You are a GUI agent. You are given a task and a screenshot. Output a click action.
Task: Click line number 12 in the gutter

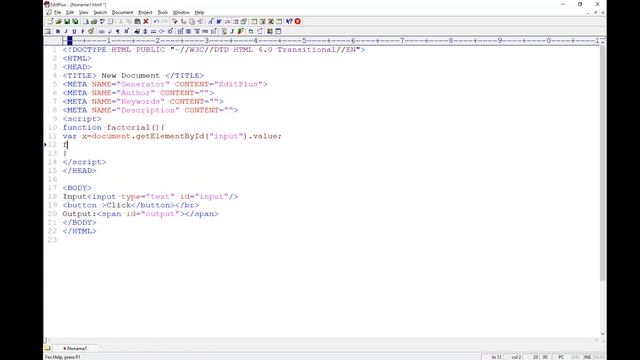point(52,144)
